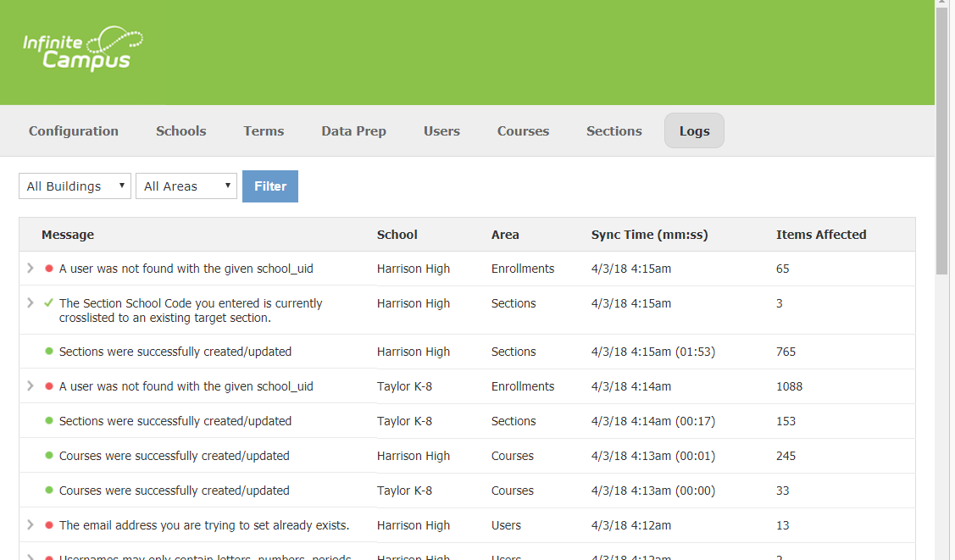Click green dot for Harrison High Sections success
Image resolution: width=955 pixels, height=560 pixels.
click(49, 352)
